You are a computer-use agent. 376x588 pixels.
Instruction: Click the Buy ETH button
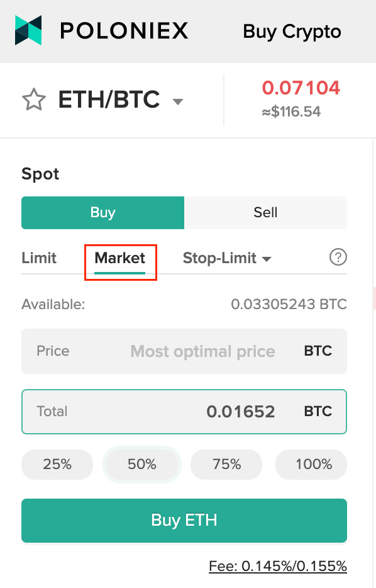click(184, 521)
